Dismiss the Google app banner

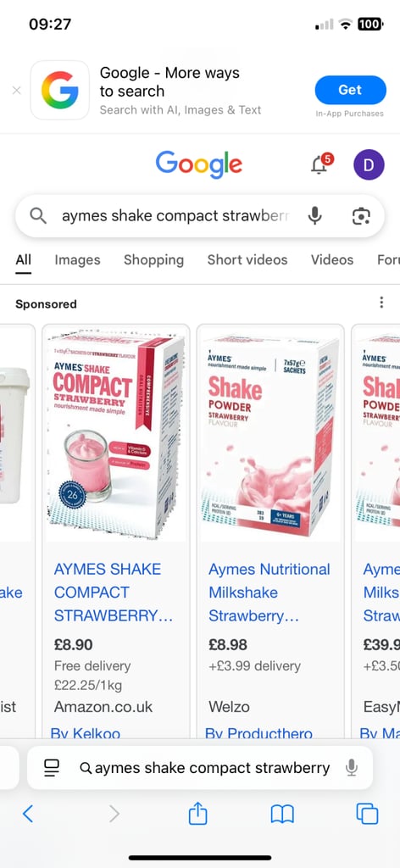pos(17,90)
